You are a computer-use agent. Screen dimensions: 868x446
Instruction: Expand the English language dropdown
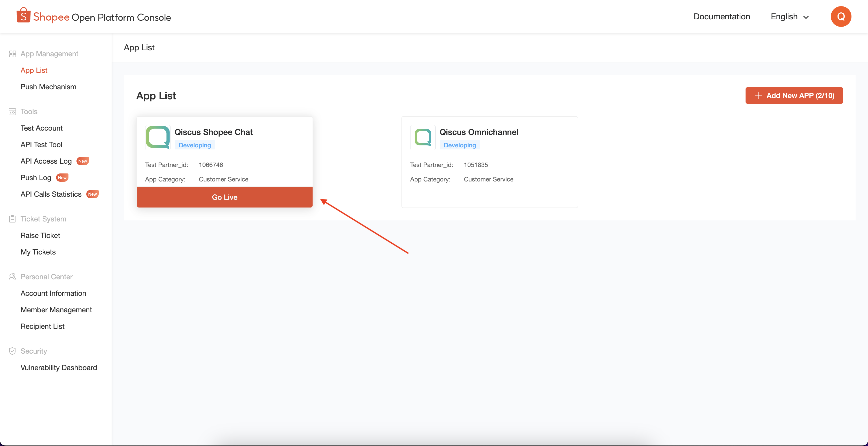pos(789,17)
